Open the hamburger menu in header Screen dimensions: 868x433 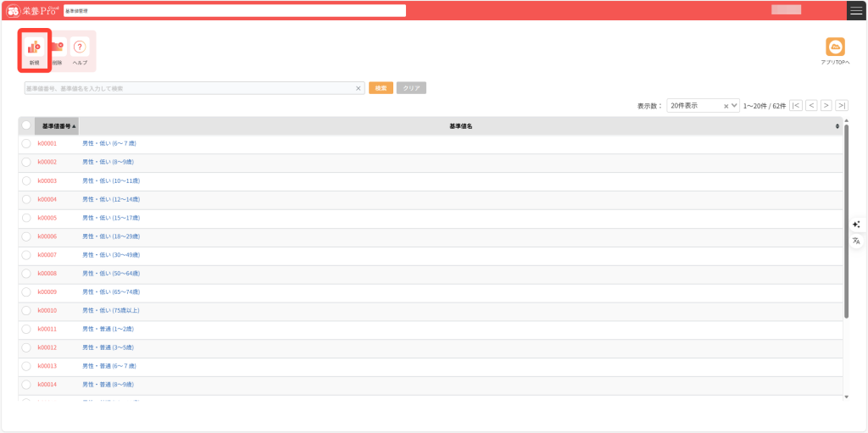pyautogui.click(x=855, y=10)
